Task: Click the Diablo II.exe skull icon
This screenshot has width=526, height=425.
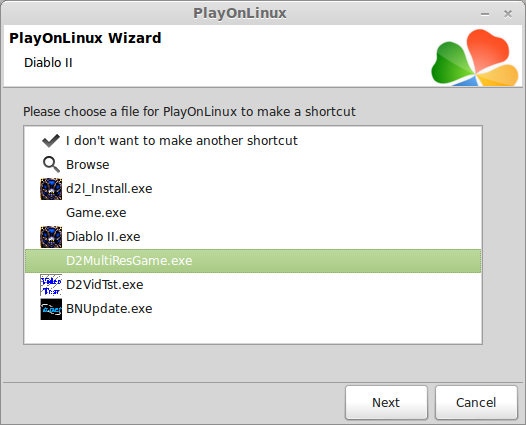Action: (51, 237)
